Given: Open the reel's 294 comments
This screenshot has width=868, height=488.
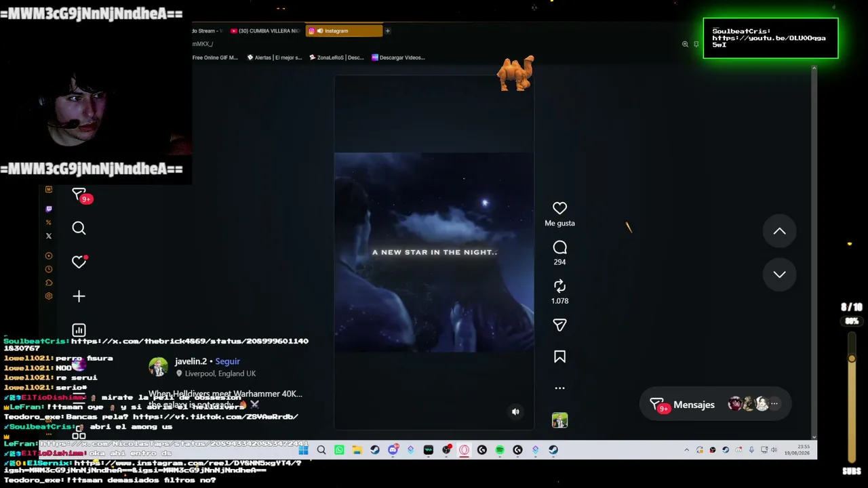Looking at the screenshot, I should pos(559,247).
